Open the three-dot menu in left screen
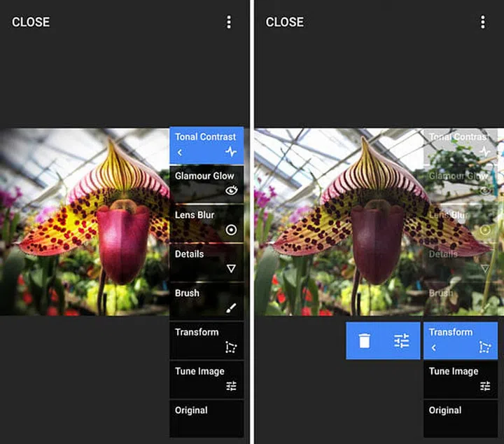The image size is (504, 444). tap(228, 22)
